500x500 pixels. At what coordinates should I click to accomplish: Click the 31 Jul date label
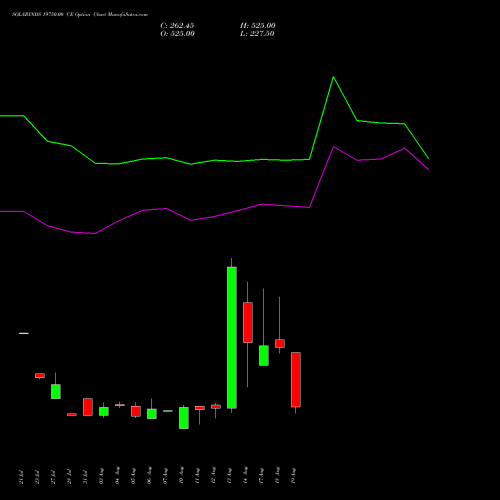85,476
